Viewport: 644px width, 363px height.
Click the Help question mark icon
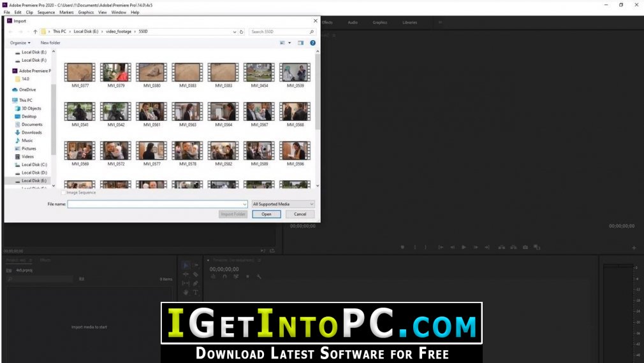(312, 43)
